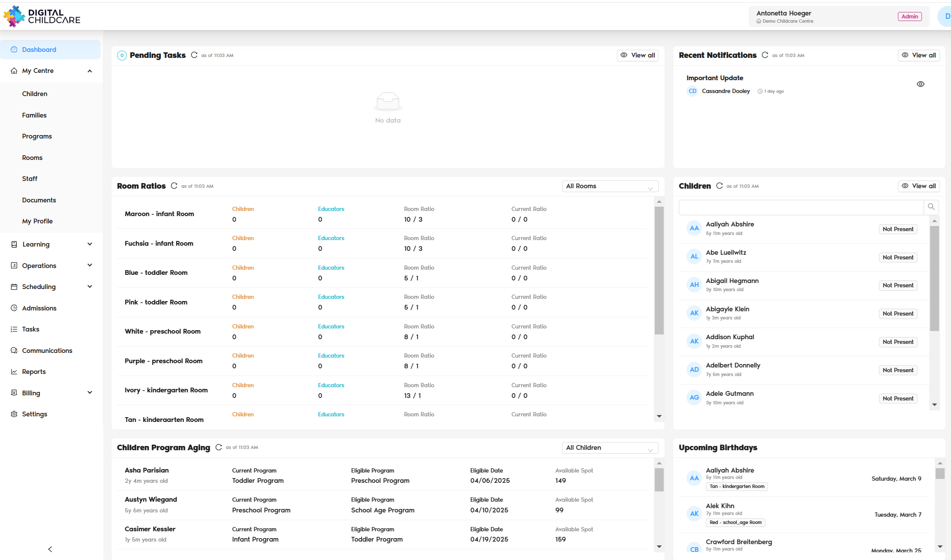Click View all in Pending Tasks
Image resolution: width=951 pixels, height=560 pixels.
pos(638,55)
